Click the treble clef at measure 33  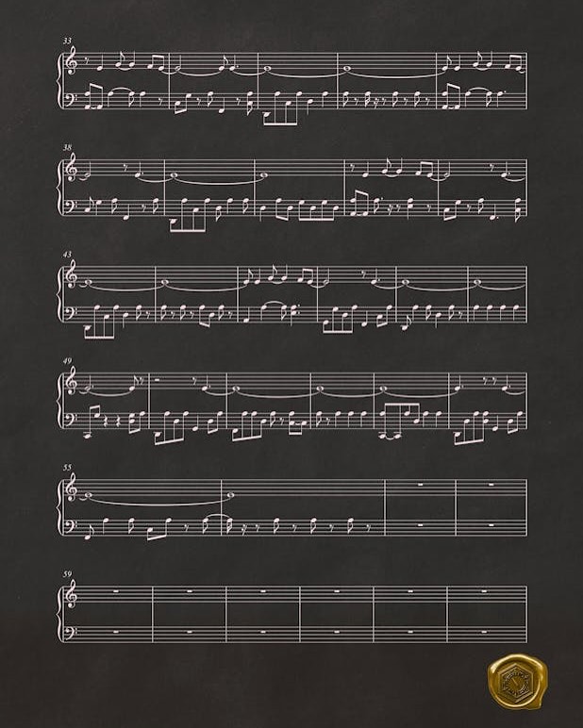click(x=73, y=62)
